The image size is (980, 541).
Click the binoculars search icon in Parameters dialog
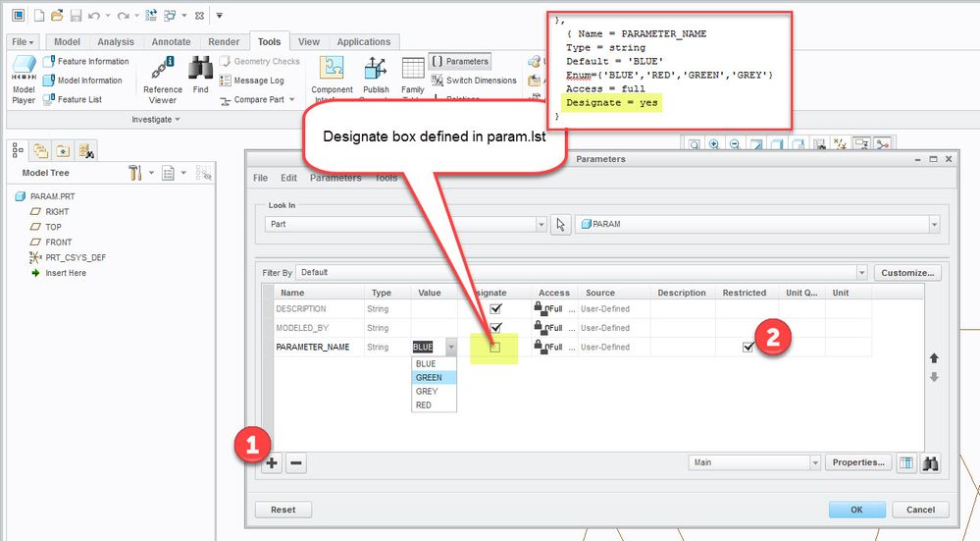pos(931,462)
